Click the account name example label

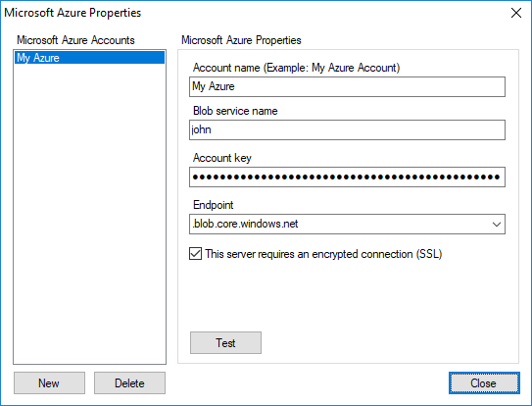296,68
